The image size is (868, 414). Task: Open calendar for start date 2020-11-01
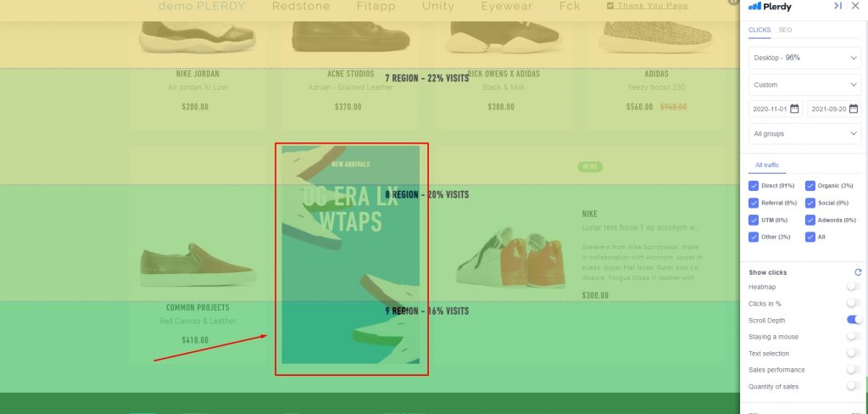[794, 109]
